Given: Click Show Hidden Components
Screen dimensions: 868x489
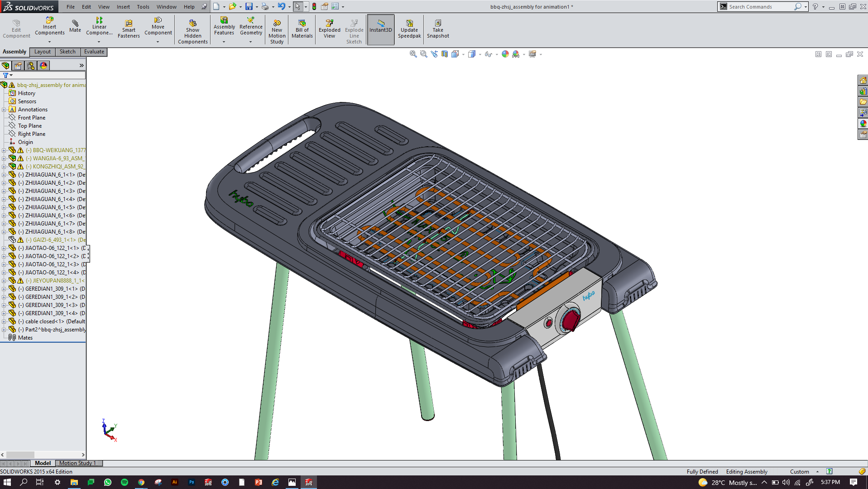Looking at the screenshot, I should [192, 32].
